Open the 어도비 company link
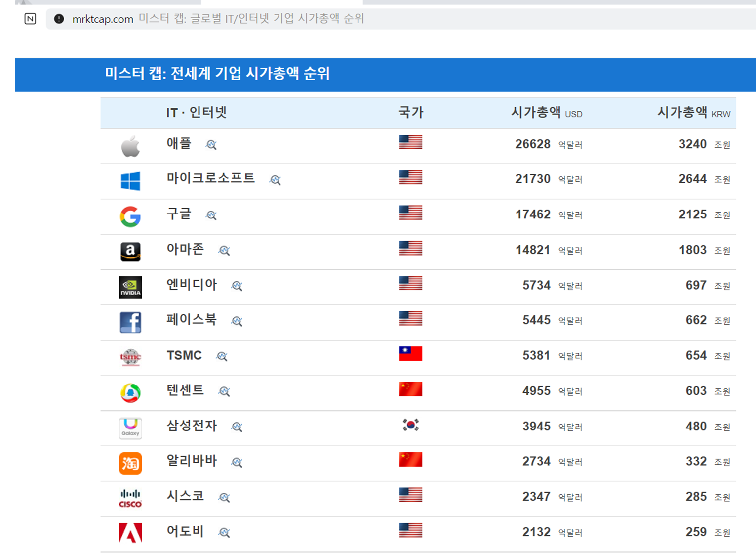This screenshot has width=756, height=556. 185,532
